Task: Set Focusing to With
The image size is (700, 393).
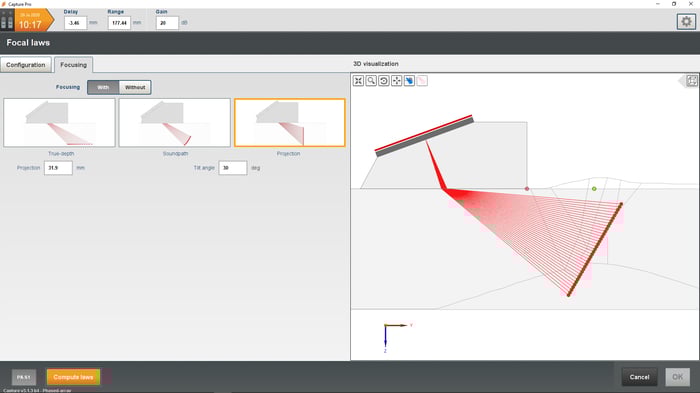Action: point(103,87)
